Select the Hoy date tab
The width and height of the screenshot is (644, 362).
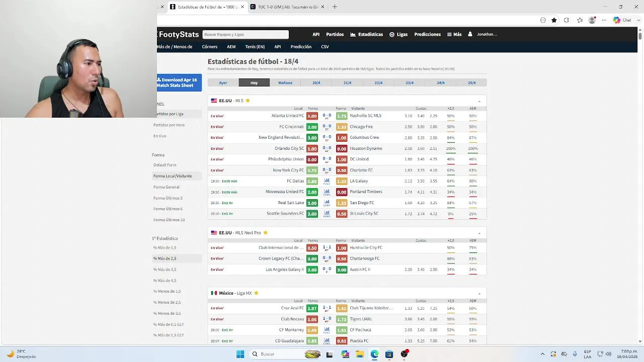(x=254, y=82)
